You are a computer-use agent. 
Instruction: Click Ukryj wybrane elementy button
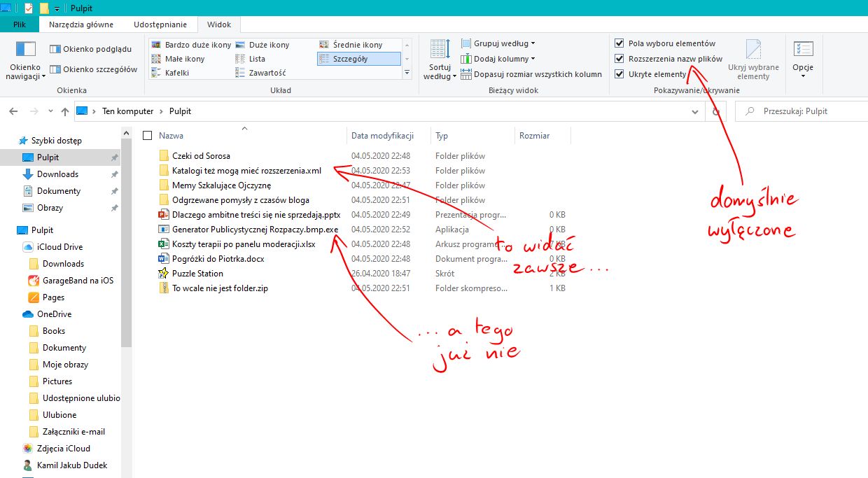[x=753, y=60]
